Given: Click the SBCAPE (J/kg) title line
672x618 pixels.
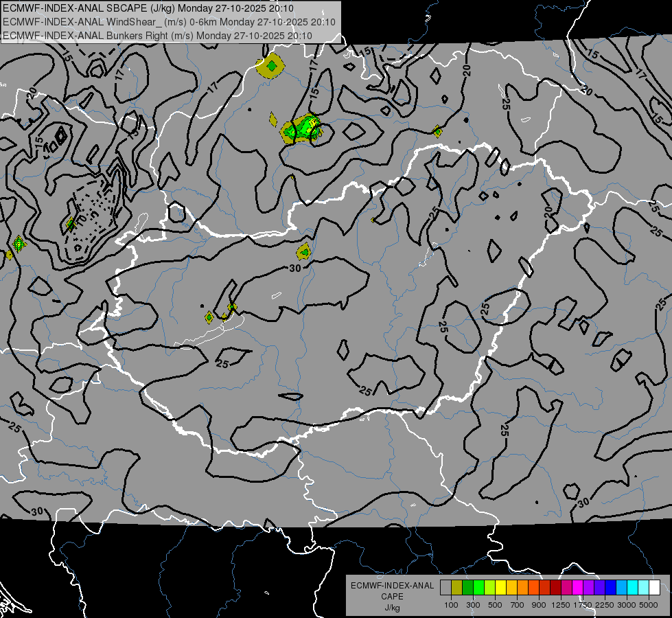Looking at the screenshot, I should tap(148, 8).
